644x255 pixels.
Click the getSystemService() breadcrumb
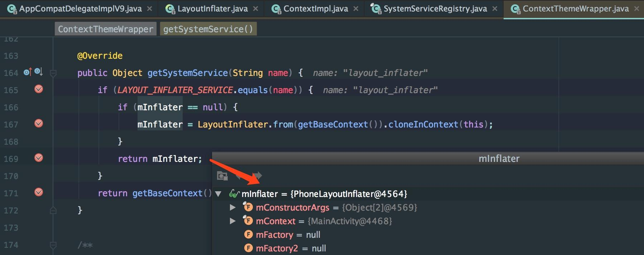pyautogui.click(x=208, y=29)
